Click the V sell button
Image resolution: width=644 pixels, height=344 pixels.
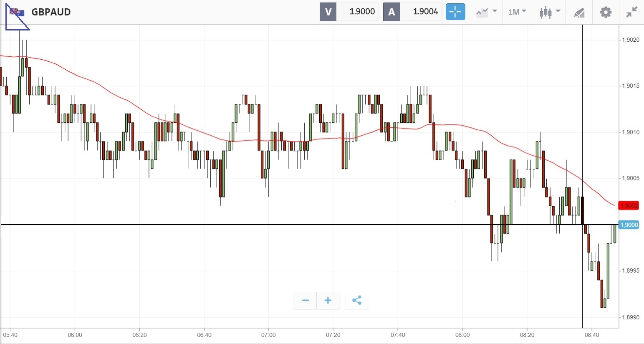tap(328, 12)
